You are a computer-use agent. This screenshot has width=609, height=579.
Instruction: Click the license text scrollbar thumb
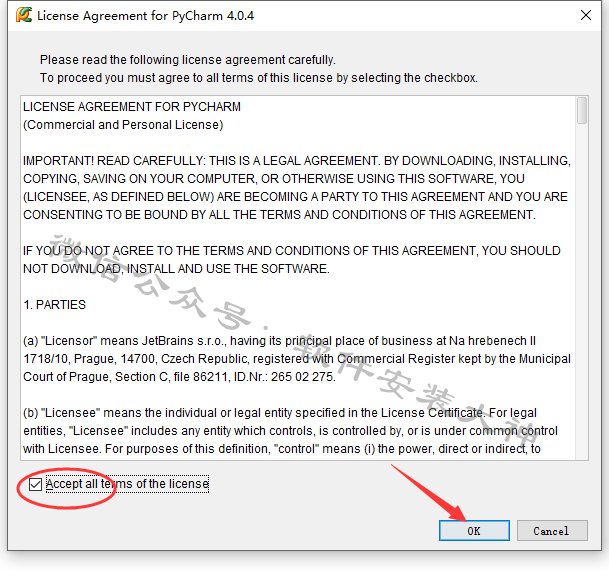582,111
